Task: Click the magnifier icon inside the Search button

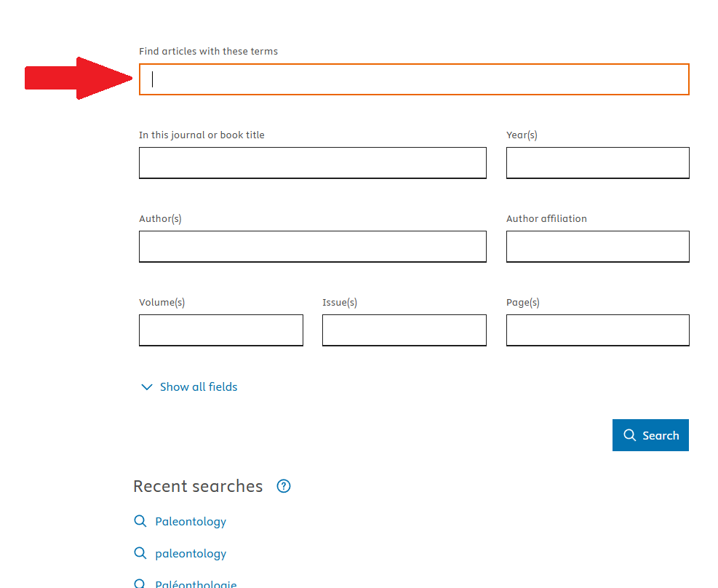Action: [630, 435]
